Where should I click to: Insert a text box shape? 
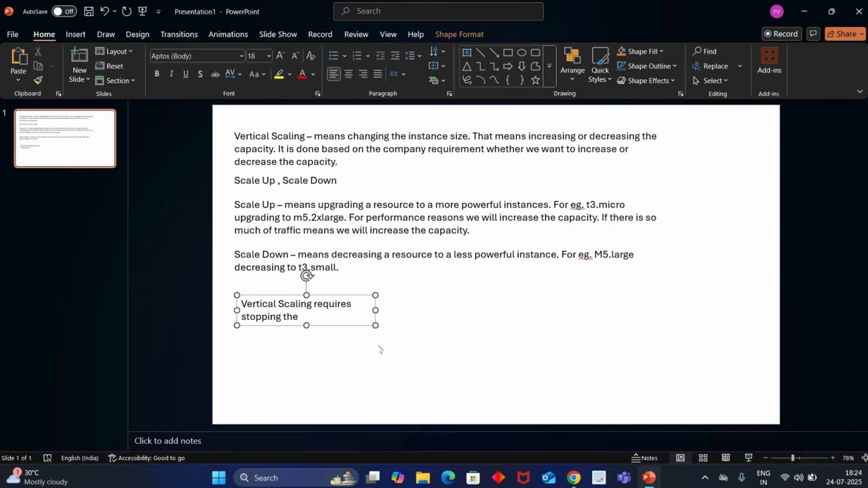467,52
